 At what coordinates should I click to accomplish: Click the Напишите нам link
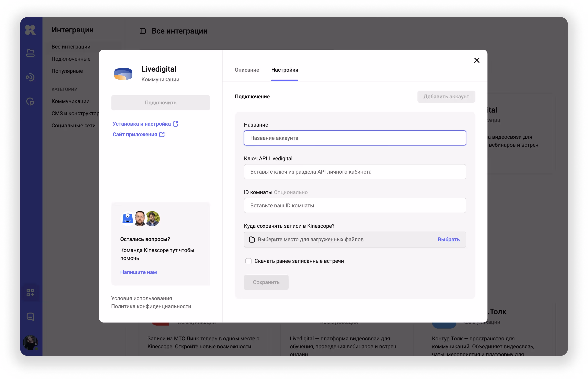click(x=138, y=272)
